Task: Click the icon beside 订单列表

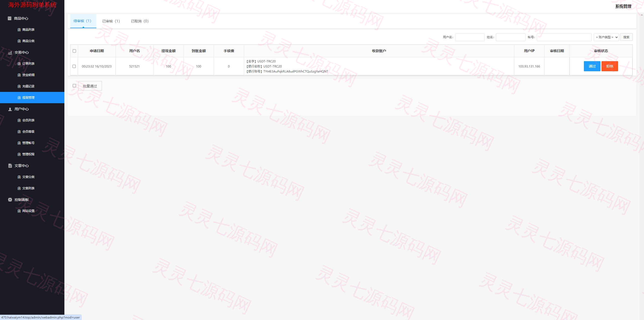Action: pos(19,64)
